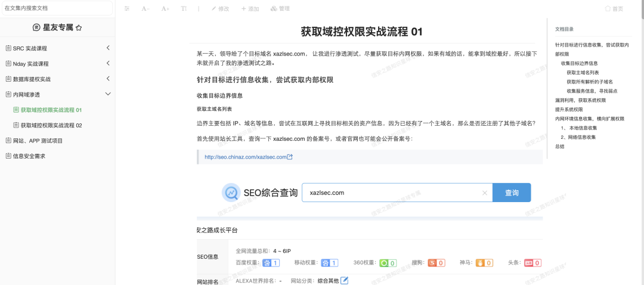Screen dimensions: 644x285
Task: Click the 移动权重 paw badge
Action: 330,263
